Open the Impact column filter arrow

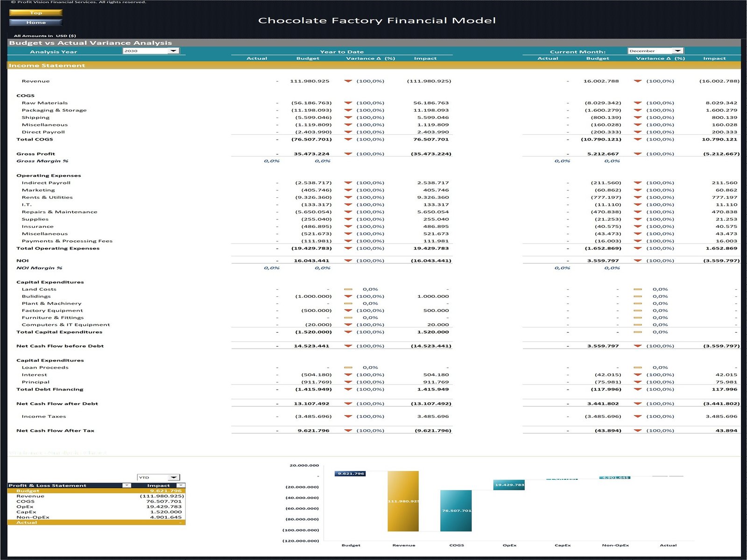point(180,485)
